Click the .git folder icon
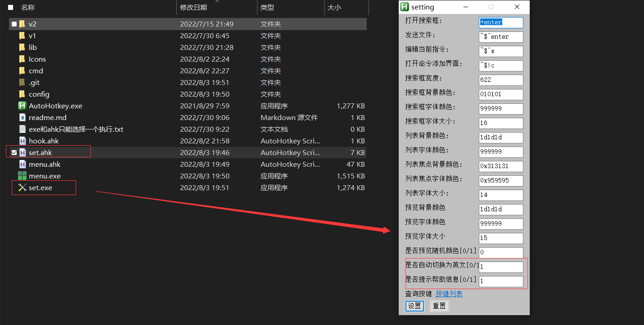Viewport: 644px width, 325px height. [22, 82]
